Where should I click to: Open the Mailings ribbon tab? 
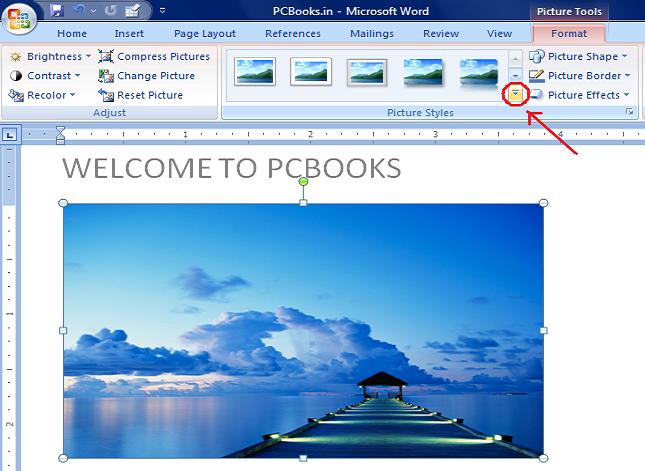point(370,33)
